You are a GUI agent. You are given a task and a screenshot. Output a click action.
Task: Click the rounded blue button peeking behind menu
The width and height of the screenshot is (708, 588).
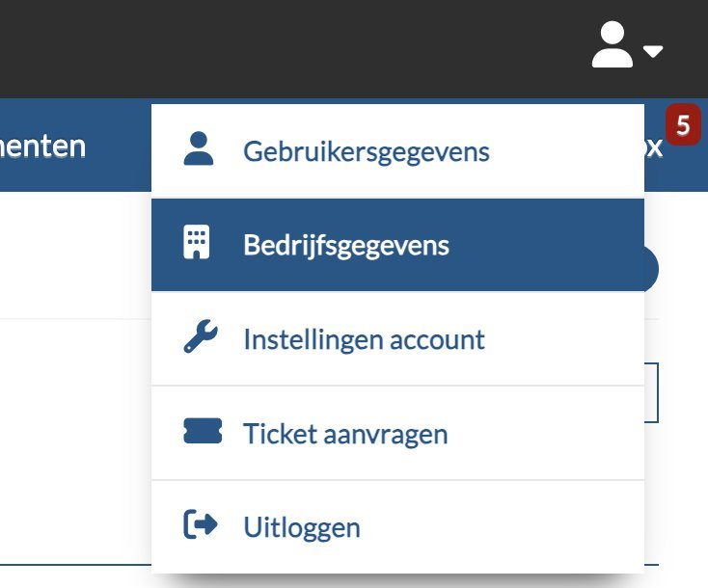tap(651, 269)
